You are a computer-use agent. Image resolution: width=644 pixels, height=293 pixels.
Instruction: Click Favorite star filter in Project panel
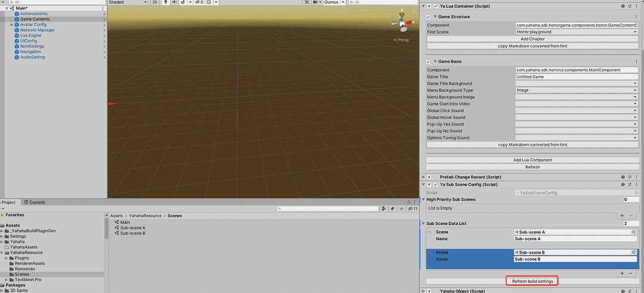[x=401, y=208]
